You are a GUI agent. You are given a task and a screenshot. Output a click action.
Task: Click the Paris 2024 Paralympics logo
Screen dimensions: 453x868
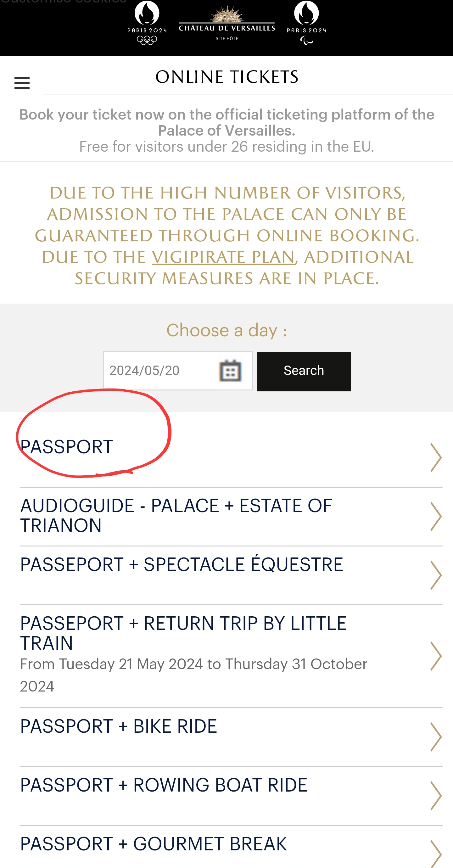point(306,23)
